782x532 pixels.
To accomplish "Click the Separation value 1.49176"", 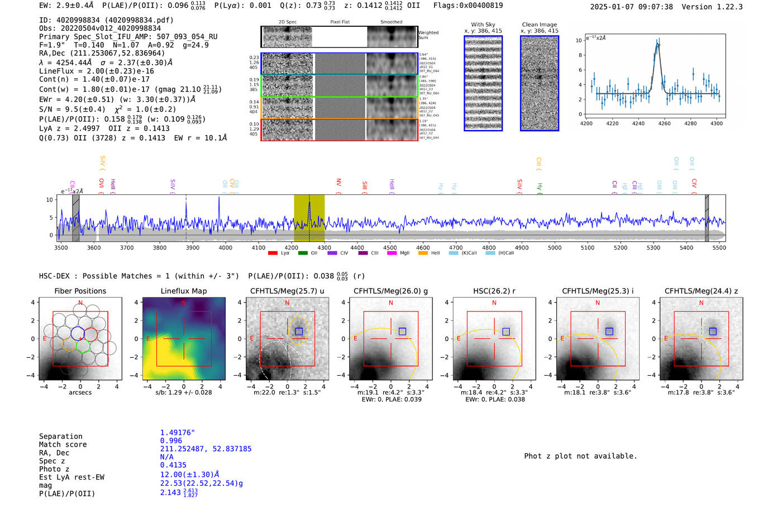I will pos(178,433).
